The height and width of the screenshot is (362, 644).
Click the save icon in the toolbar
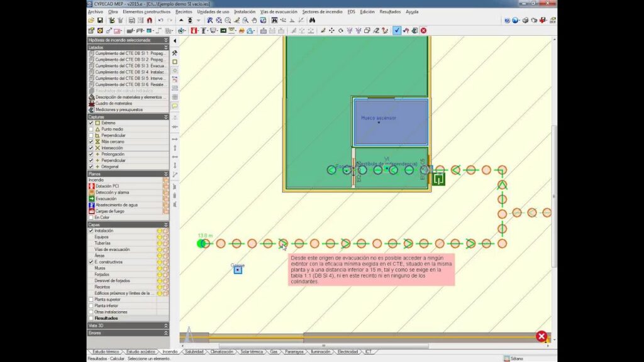(x=100, y=20)
